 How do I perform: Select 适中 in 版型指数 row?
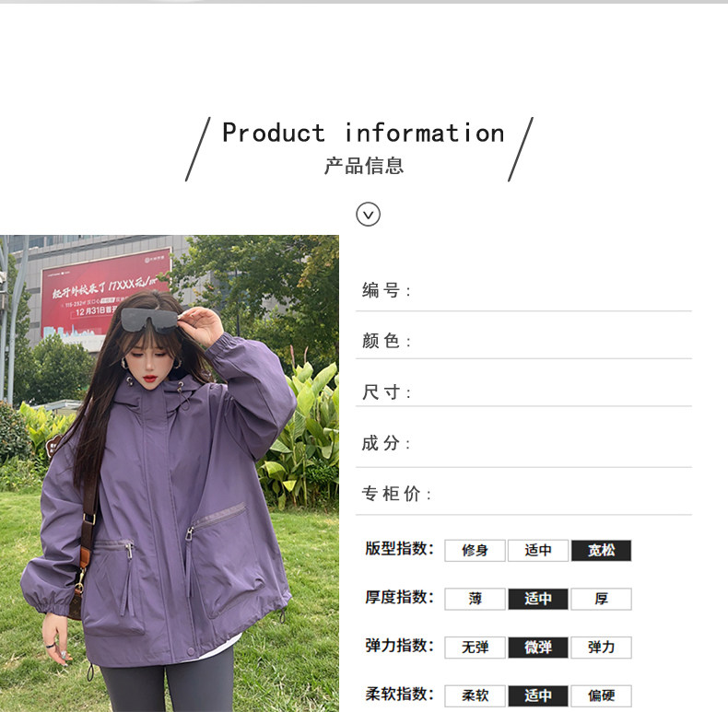click(538, 551)
